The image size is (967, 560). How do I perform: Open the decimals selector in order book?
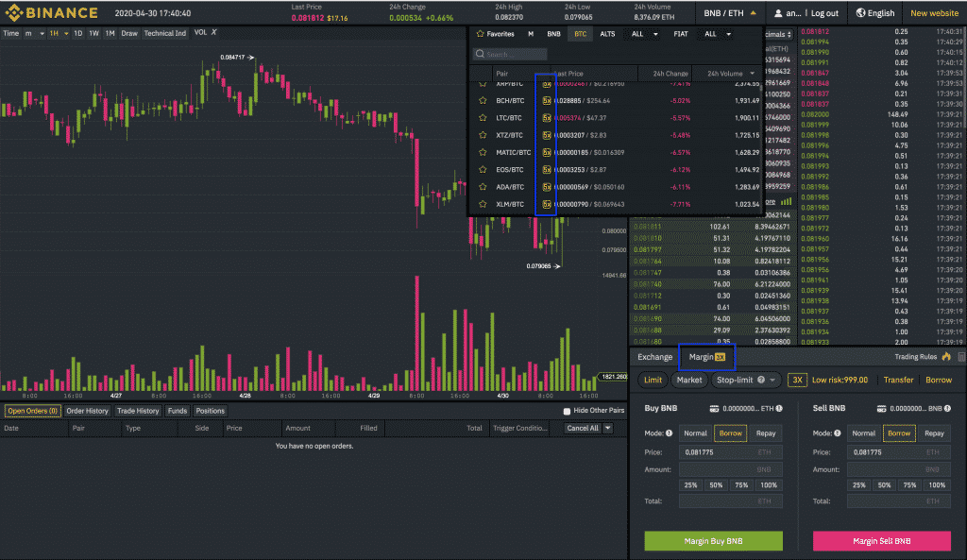[779, 35]
